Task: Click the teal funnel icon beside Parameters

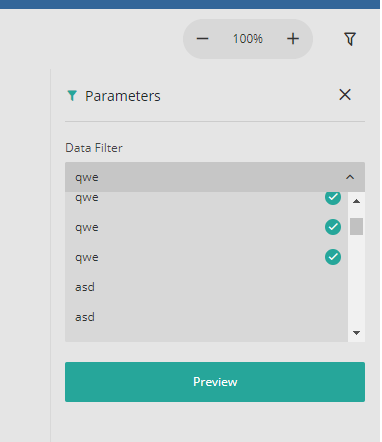Action: [72, 96]
